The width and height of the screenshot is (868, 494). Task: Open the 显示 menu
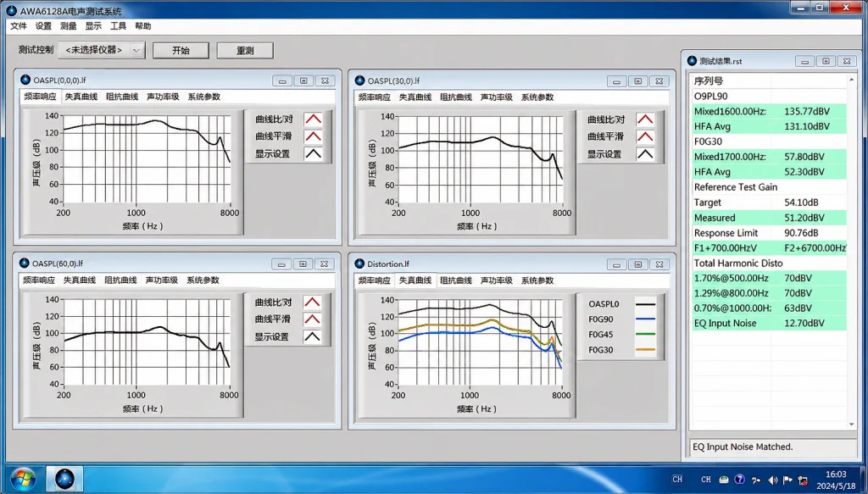point(93,26)
